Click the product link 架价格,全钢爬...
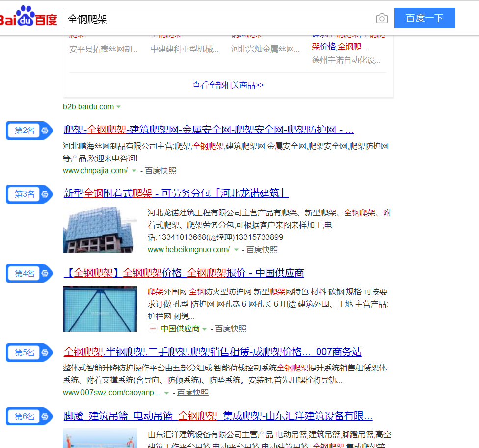 (x=340, y=47)
